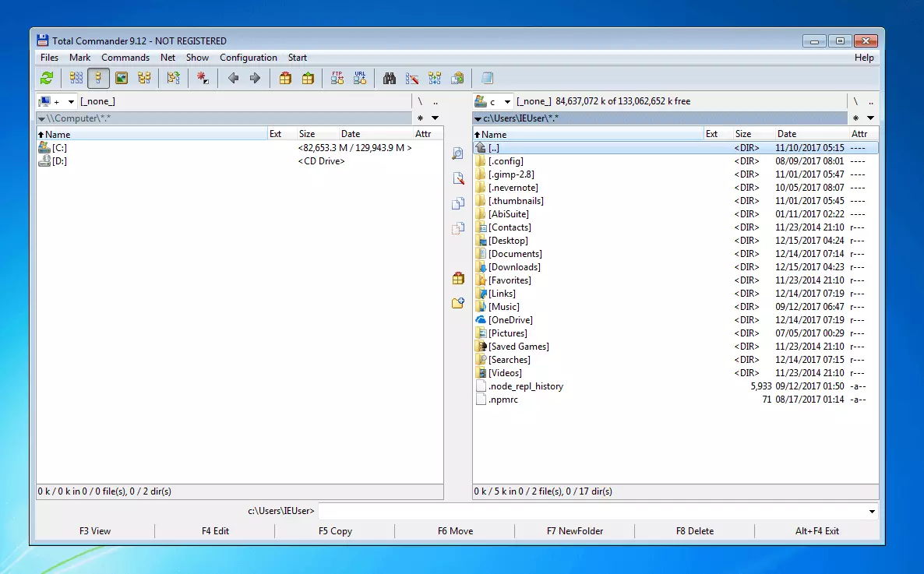924x574 pixels.
Task: Open right panel favorites asterisk button
Action: tap(855, 118)
